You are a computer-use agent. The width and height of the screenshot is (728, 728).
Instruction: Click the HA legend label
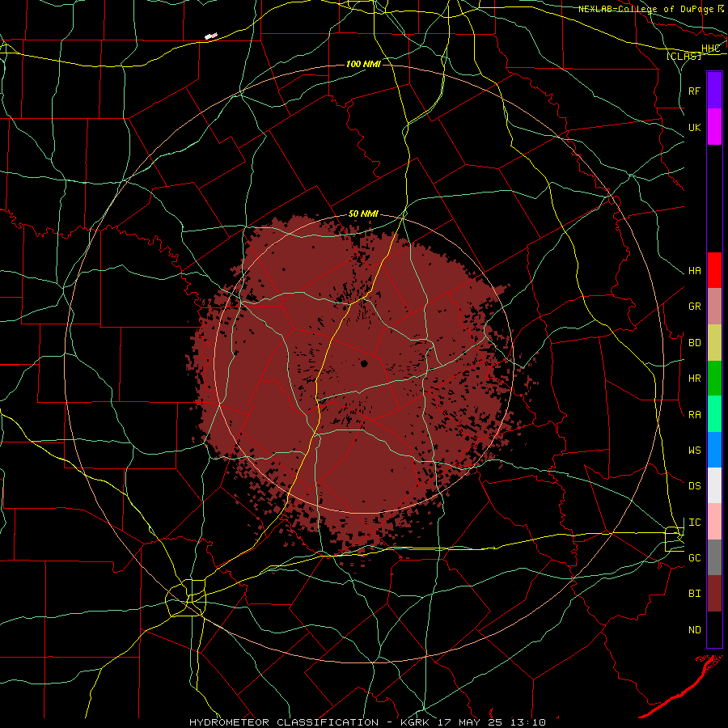(x=694, y=271)
